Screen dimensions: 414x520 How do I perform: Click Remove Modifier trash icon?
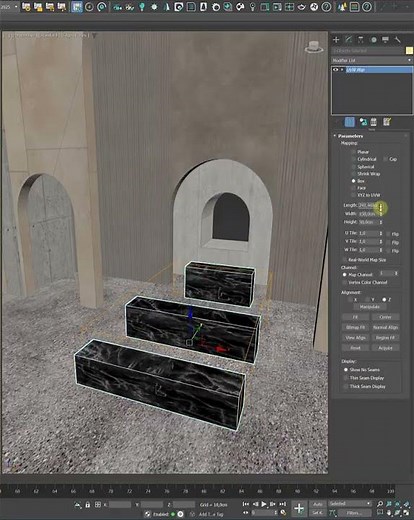click(374, 122)
